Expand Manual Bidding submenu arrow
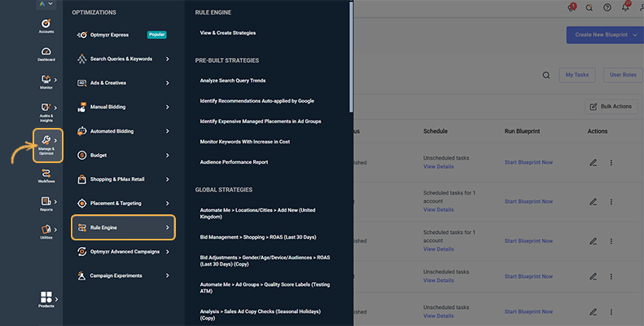The height and width of the screenshot is (326, 644). click(x=167, y=108)
